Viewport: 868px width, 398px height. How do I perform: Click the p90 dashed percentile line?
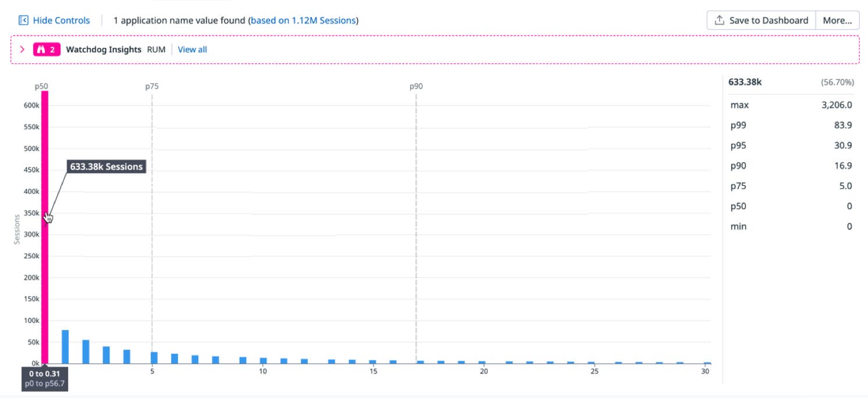417,233
